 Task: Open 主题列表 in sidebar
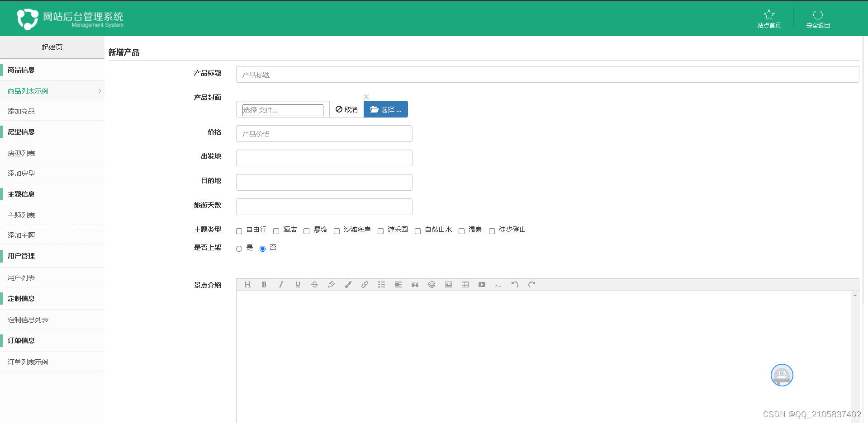(52, 215)
